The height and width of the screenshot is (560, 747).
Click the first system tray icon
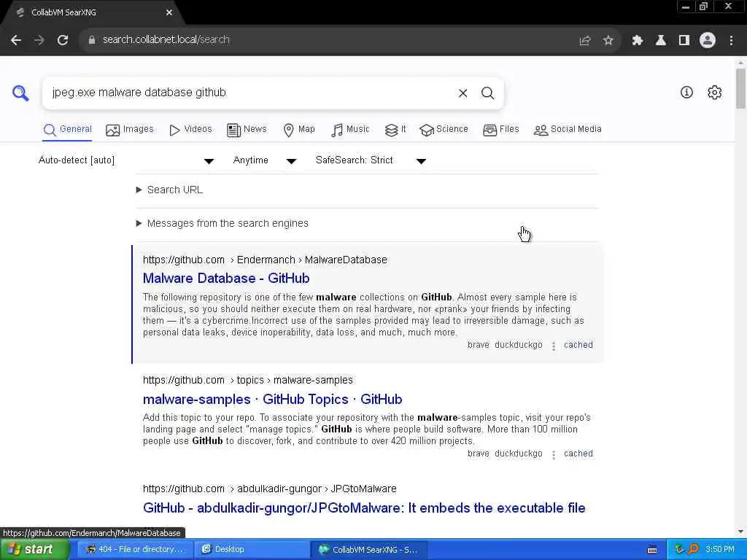click(679, 550)
